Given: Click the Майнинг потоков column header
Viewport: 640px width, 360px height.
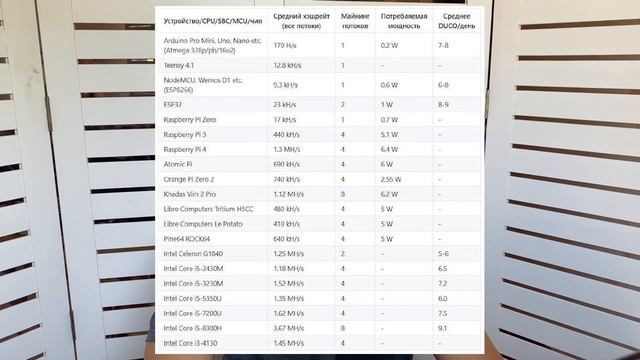Looking at the screenshot, I should tap(355, 21).
